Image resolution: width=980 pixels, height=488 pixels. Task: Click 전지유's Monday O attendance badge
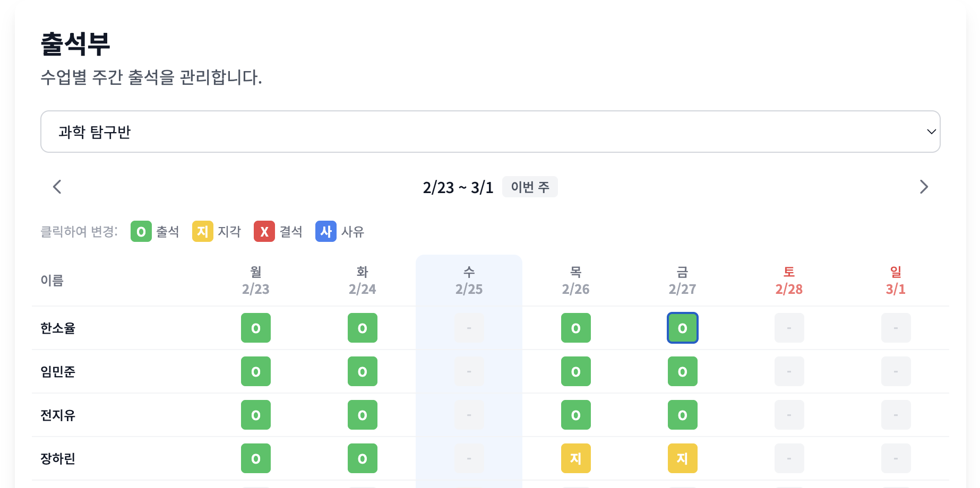pos(255,415)
